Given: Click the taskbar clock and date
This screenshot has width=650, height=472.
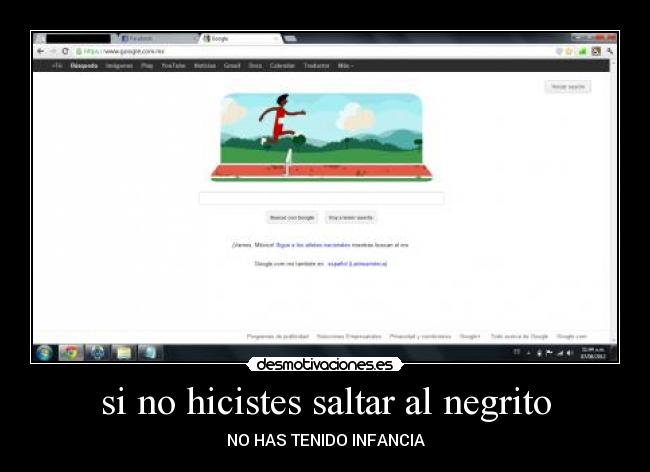Looking at the screenshot, I should click(593, 353).
